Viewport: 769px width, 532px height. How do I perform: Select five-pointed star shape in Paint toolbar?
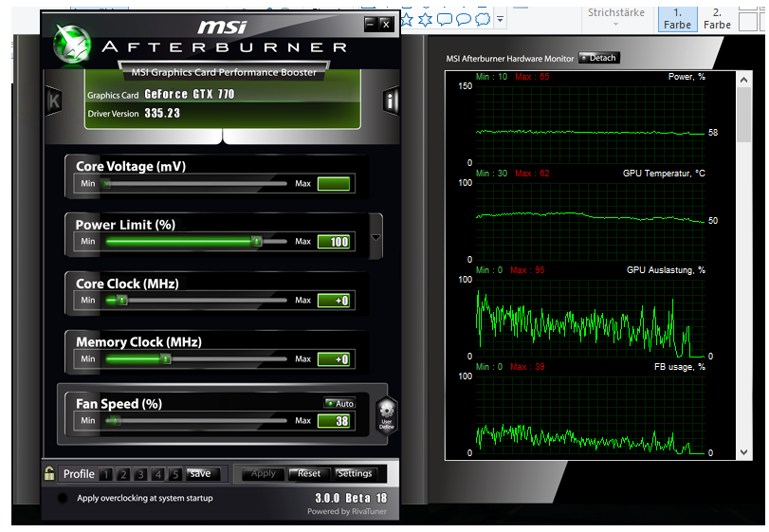tap(407, 20)
